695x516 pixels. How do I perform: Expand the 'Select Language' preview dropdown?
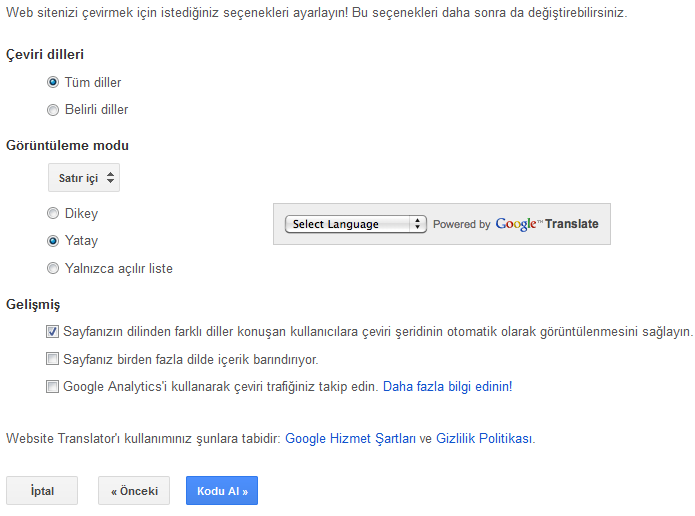click(356, 224)
